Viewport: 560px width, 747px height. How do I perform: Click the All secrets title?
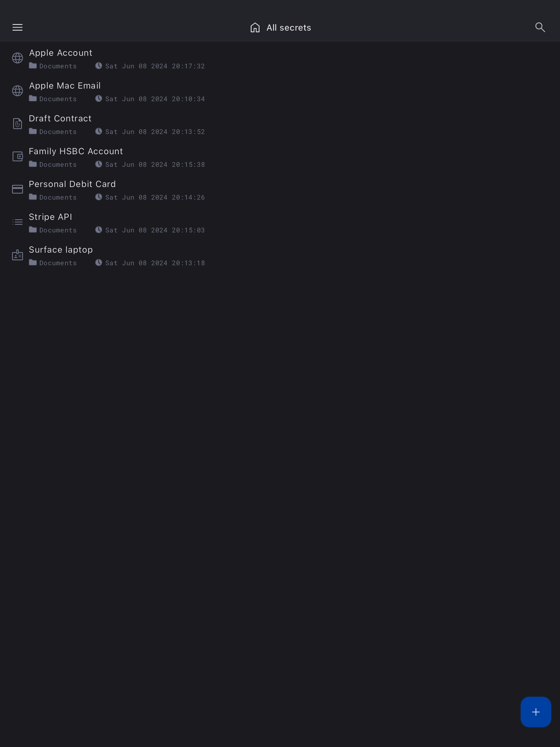(x=288, y=28)
